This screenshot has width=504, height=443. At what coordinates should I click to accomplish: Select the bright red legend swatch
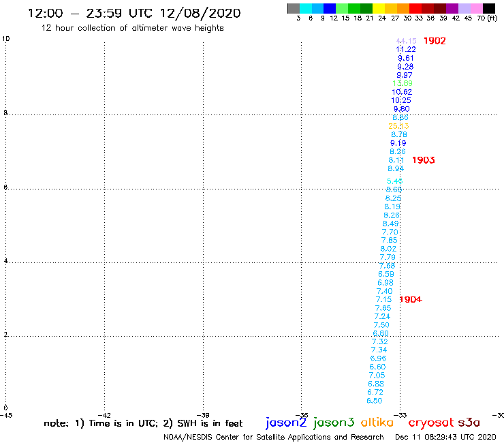[415, 8]
